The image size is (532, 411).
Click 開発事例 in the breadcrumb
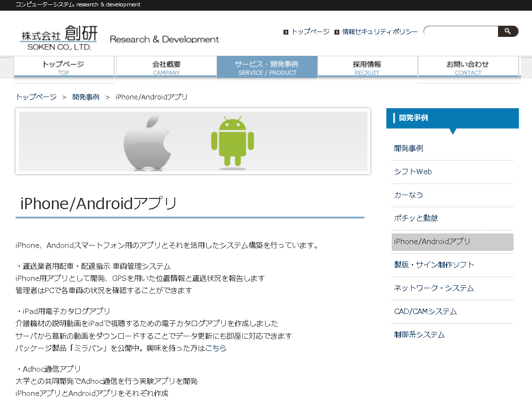click(86, 97)
